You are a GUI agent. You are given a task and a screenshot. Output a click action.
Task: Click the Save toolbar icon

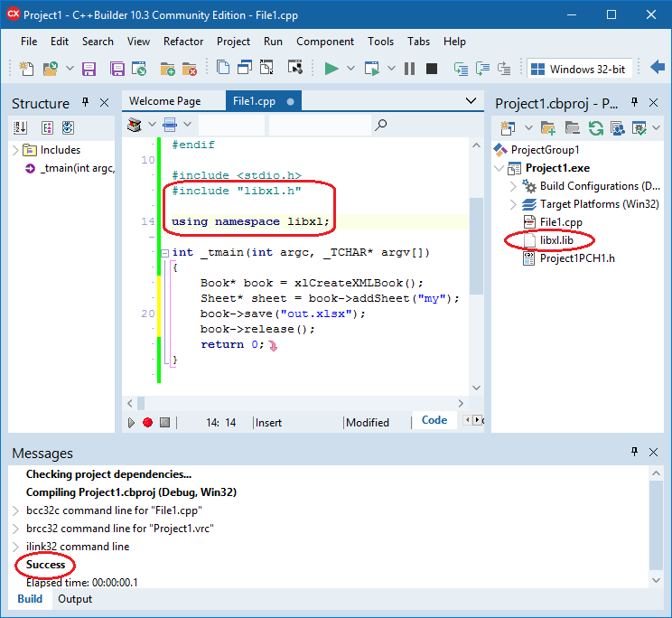[89, 69]
